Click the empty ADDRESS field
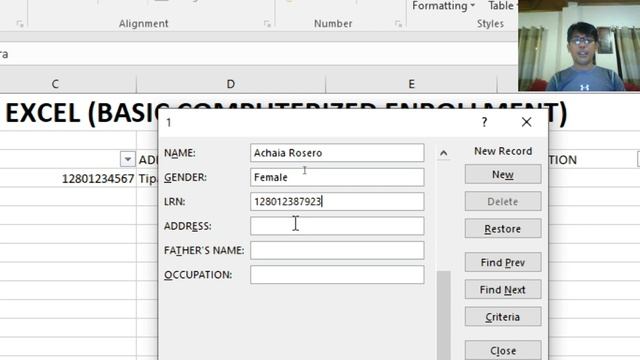The height and width of the screenshot is (360, 640). 337,226
